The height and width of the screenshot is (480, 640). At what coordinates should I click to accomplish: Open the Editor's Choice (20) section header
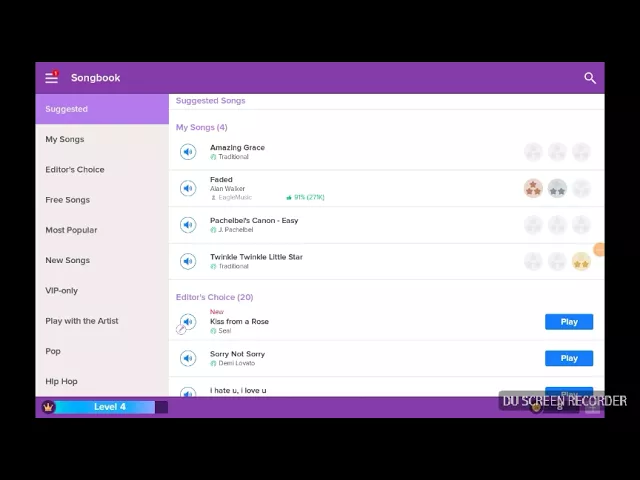click(215, 297)
